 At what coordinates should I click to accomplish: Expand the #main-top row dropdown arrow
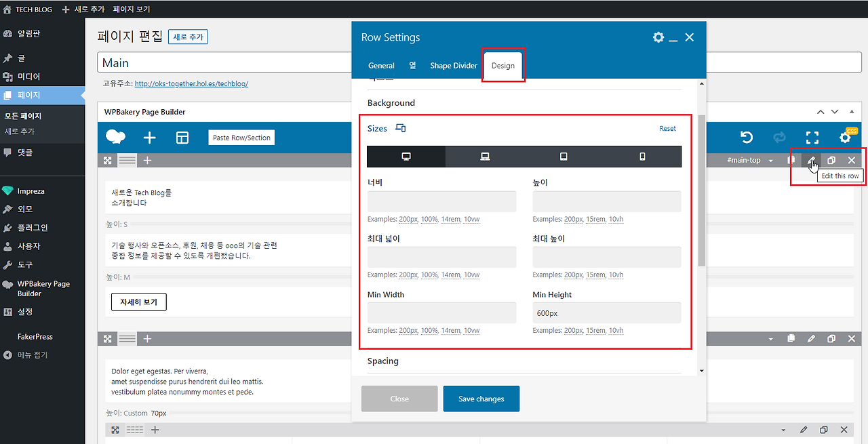771,161
